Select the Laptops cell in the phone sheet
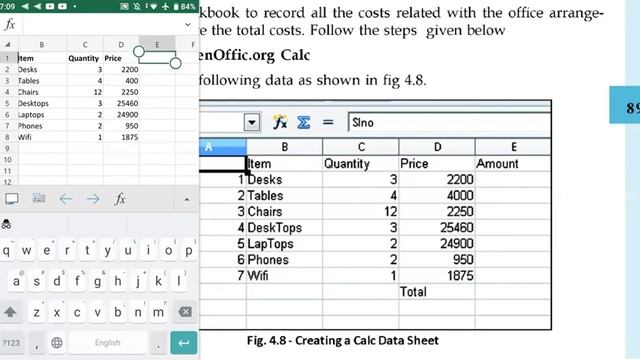The width and height of the screenshot is (640, 360). point(42,115)
